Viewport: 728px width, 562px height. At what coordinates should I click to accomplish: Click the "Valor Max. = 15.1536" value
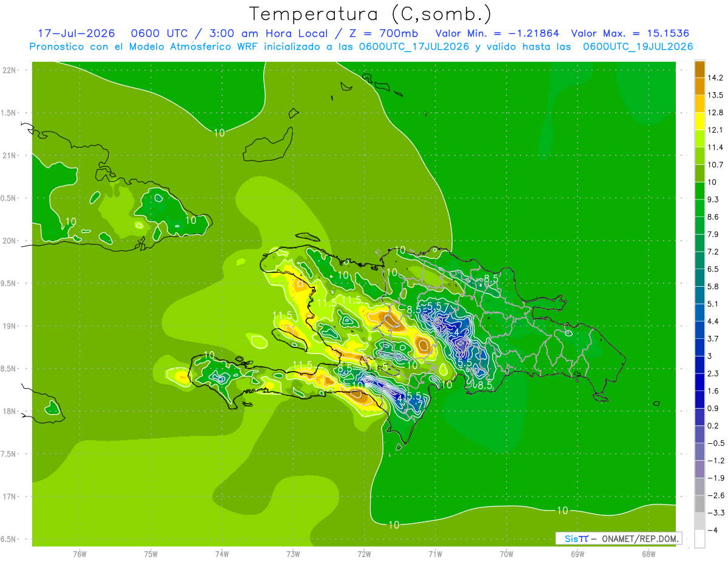630,33
